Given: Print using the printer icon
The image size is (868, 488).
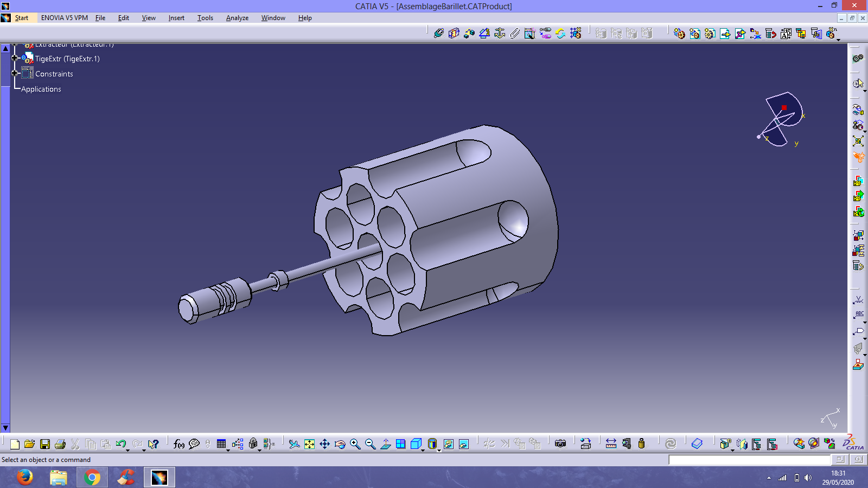Looking at the screenshot, I should pyautogui.click(x=60, y=444).
